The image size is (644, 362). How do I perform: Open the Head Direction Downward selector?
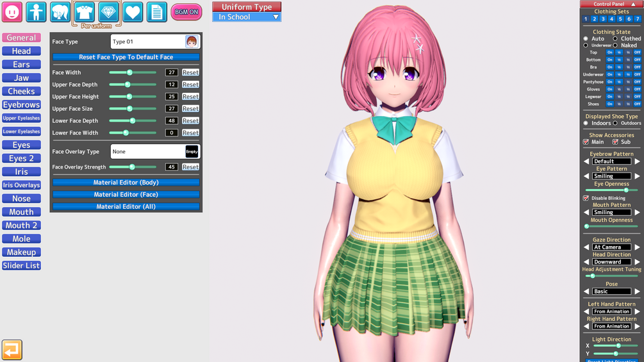click(x=611, y=262)
